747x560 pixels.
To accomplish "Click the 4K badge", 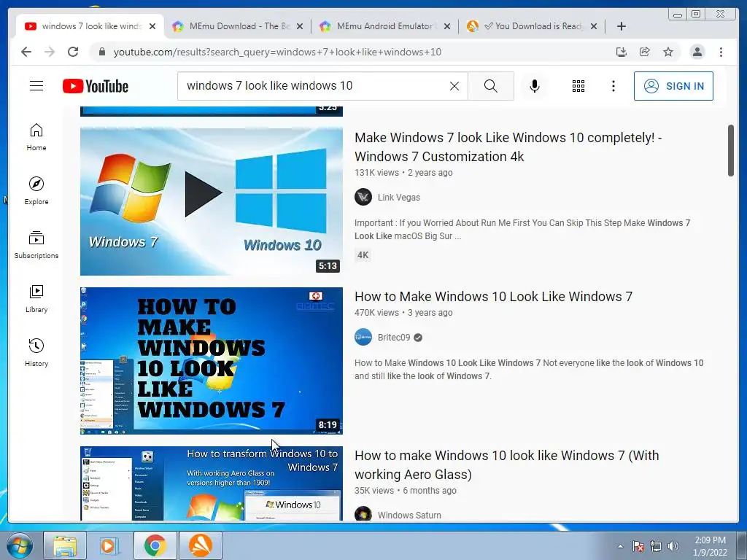I will click(x=363, y=254).
